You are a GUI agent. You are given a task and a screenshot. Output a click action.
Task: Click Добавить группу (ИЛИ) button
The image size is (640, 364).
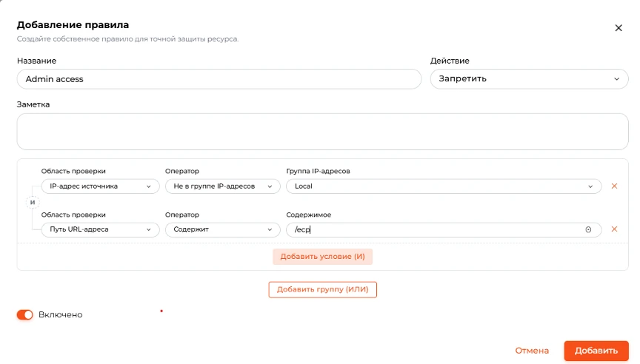click(322, 289)
